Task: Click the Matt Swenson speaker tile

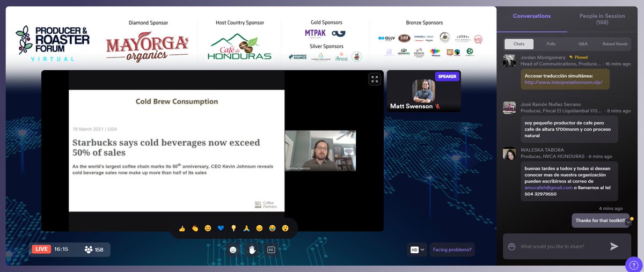Action: (x=423, y=91)
